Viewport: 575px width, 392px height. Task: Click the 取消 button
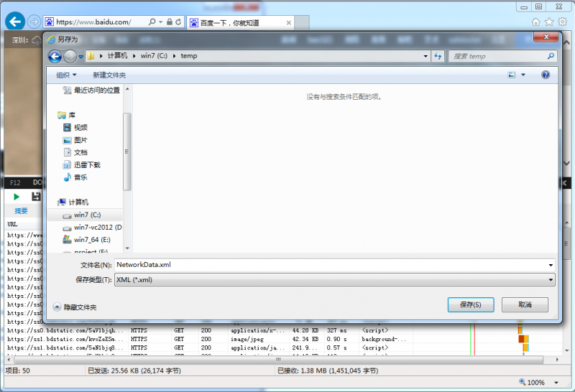coord(525,304)
